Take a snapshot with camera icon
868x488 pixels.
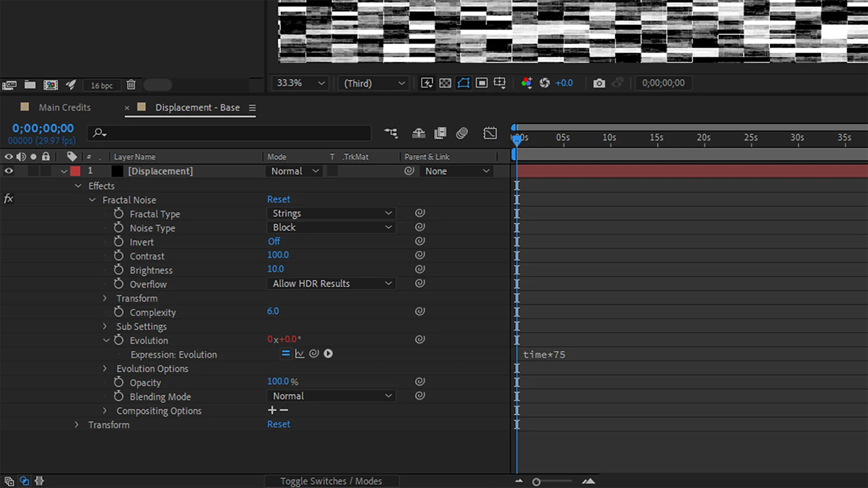599,83
